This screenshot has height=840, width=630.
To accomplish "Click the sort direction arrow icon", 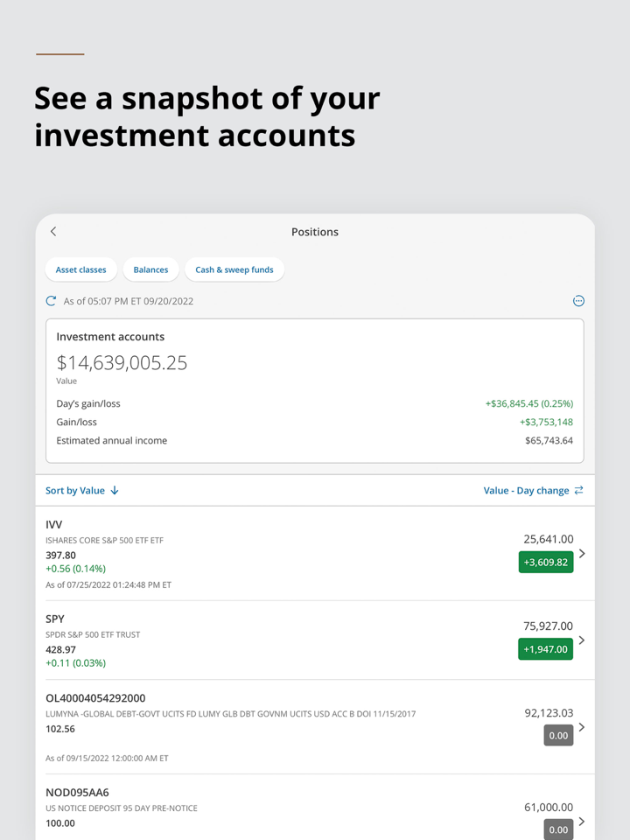I will 115,491.
